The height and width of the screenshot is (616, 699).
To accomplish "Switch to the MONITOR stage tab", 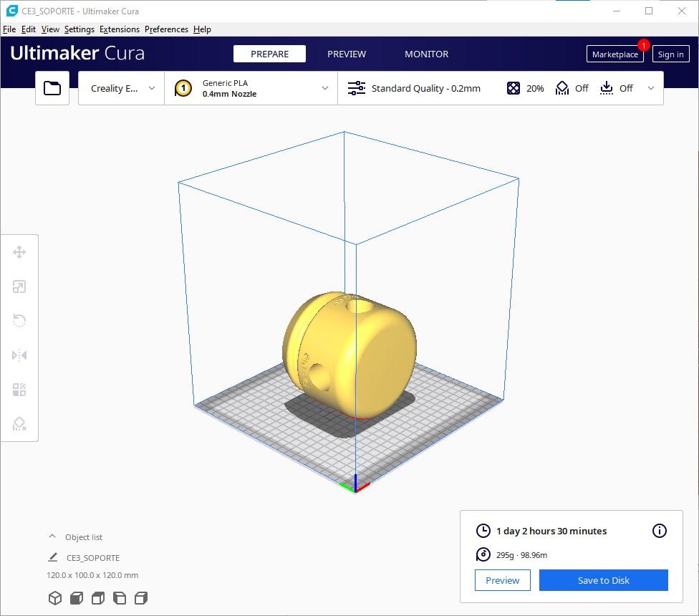I will 427,54.
